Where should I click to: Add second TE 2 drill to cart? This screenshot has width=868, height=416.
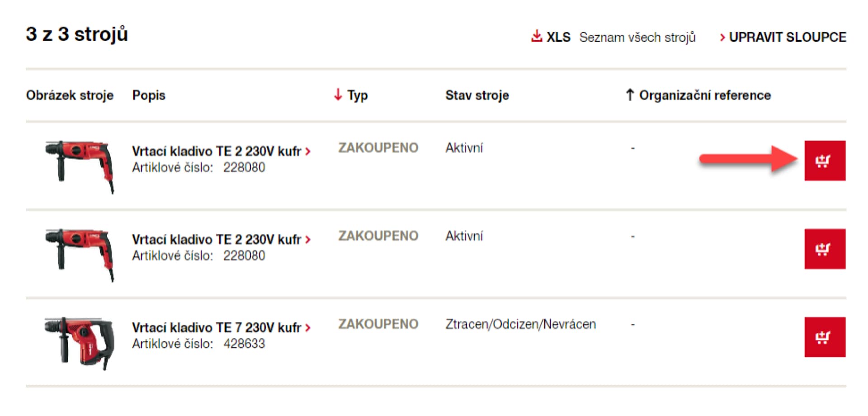coord(825,249)
